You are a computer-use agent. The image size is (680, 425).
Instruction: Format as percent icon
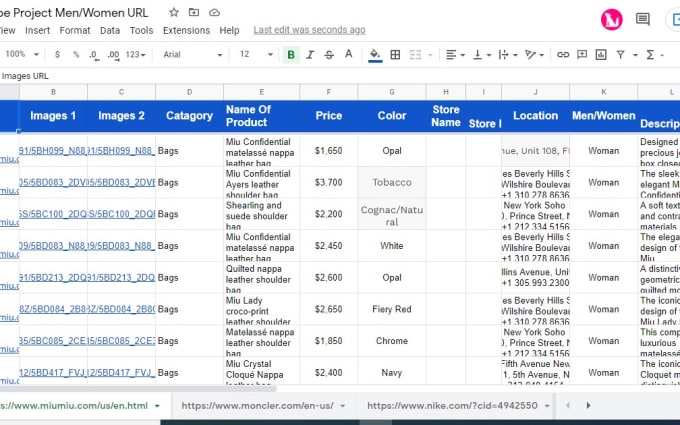(x=76, y=55)
